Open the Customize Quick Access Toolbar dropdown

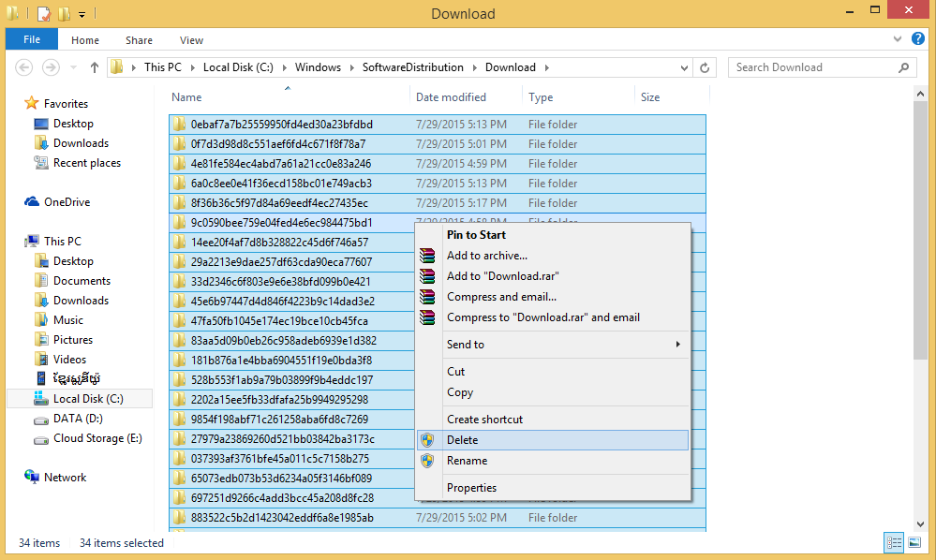pos(82,14)
